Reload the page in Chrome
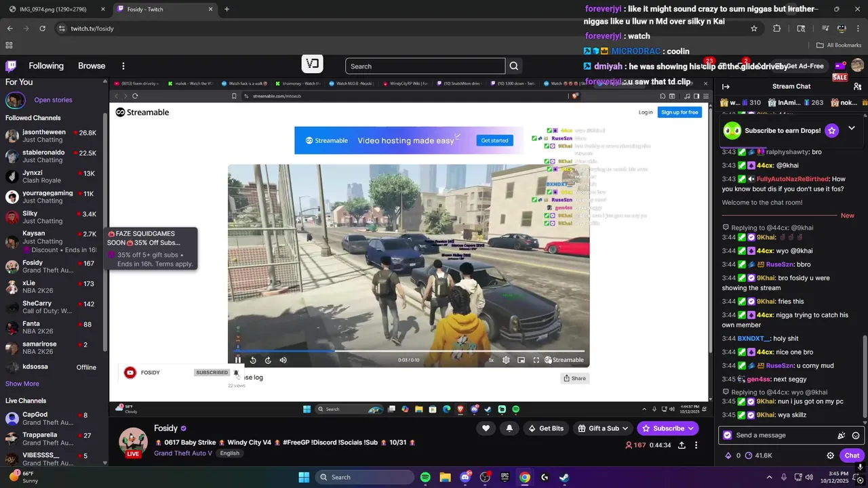 [x=43, y=28]
